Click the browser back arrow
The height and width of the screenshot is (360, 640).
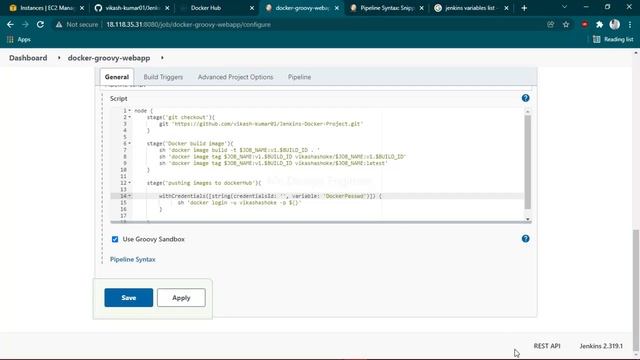pyautogui.click(x=10, y=24)
